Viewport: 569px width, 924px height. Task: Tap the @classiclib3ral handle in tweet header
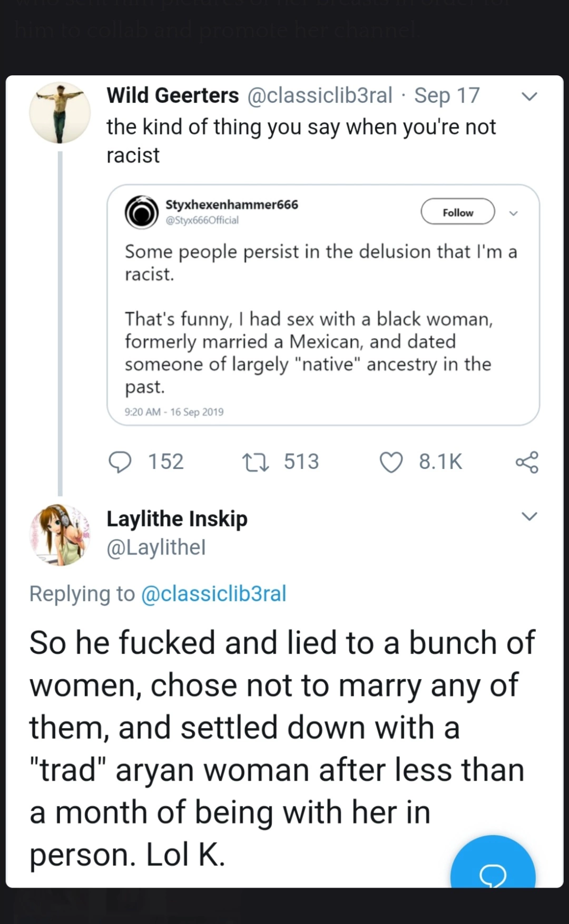(x=320, y=95)
